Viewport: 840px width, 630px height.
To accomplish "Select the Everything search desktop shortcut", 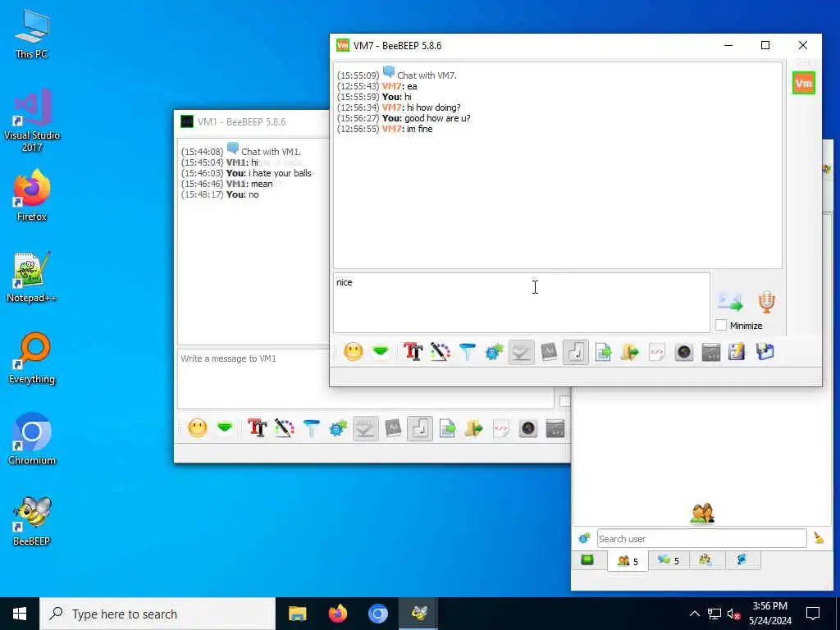I will 32,359.
